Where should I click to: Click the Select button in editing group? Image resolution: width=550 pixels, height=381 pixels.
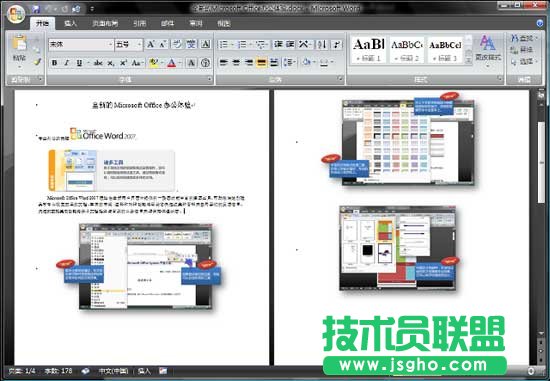pos(524,62)
